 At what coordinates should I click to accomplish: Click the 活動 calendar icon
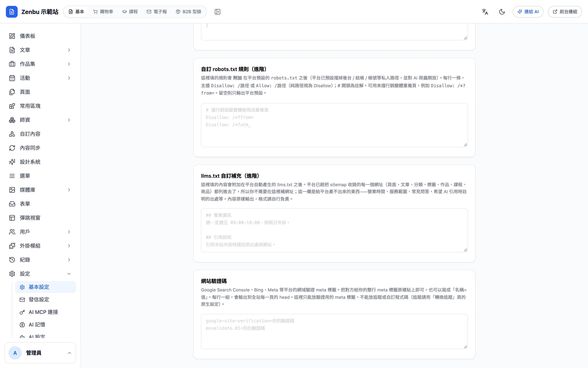click(x=12, y=78)
